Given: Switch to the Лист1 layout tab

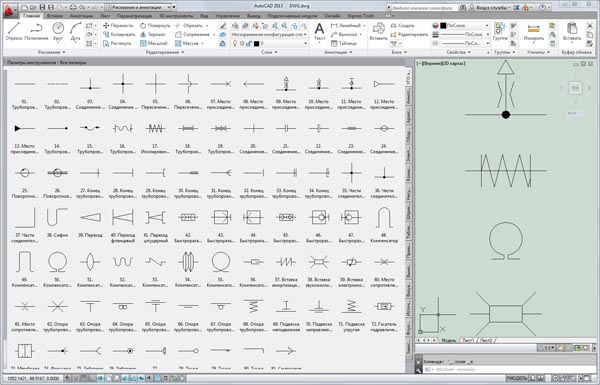Looking at the screenshot, I should coord(468,340).
